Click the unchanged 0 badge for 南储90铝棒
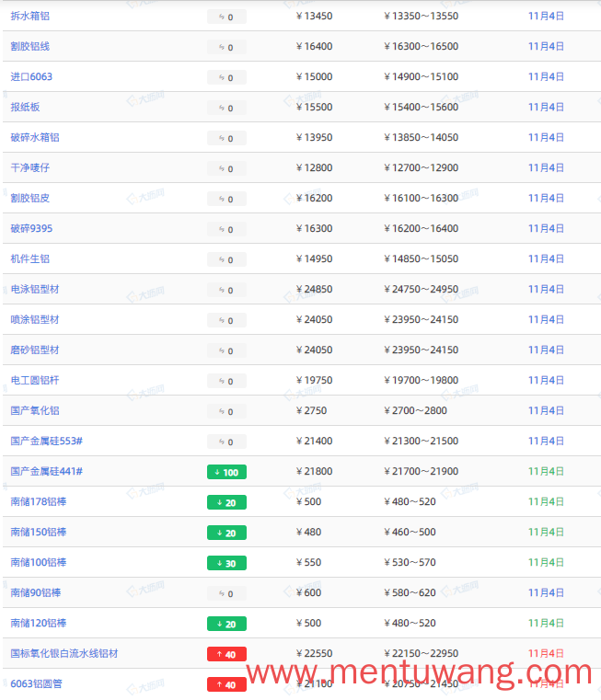 pos(226,593)
